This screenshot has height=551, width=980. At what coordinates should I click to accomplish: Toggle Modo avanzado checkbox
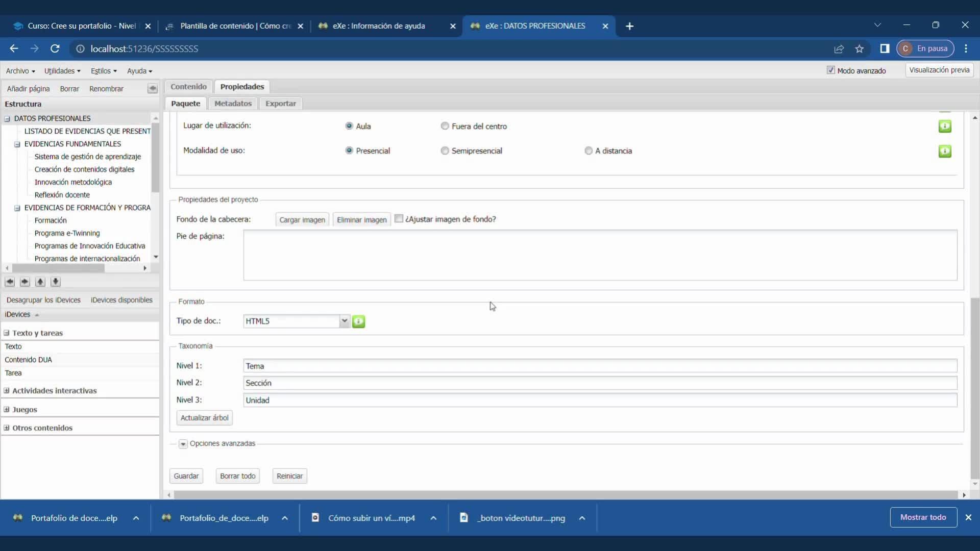click(x=830, y=70)
